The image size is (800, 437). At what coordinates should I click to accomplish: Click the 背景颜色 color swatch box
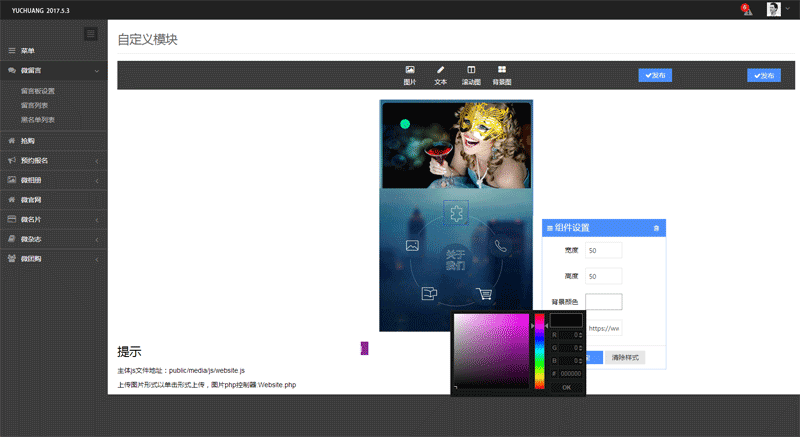[x=603, y=301]
